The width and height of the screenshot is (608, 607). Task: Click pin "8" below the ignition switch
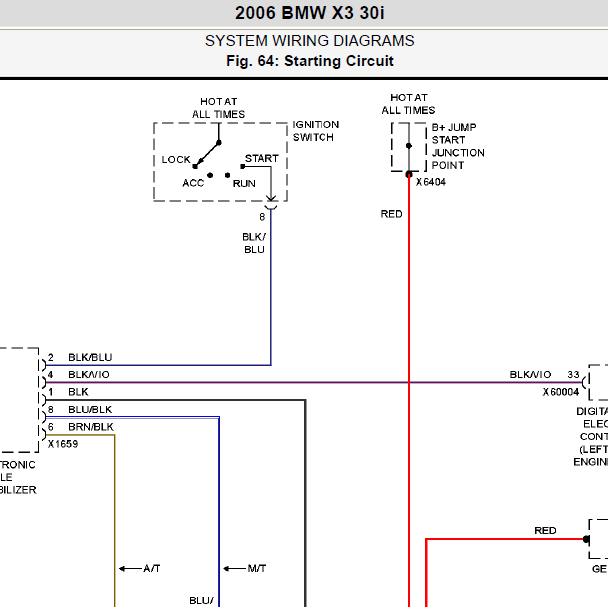coord(262,217)
